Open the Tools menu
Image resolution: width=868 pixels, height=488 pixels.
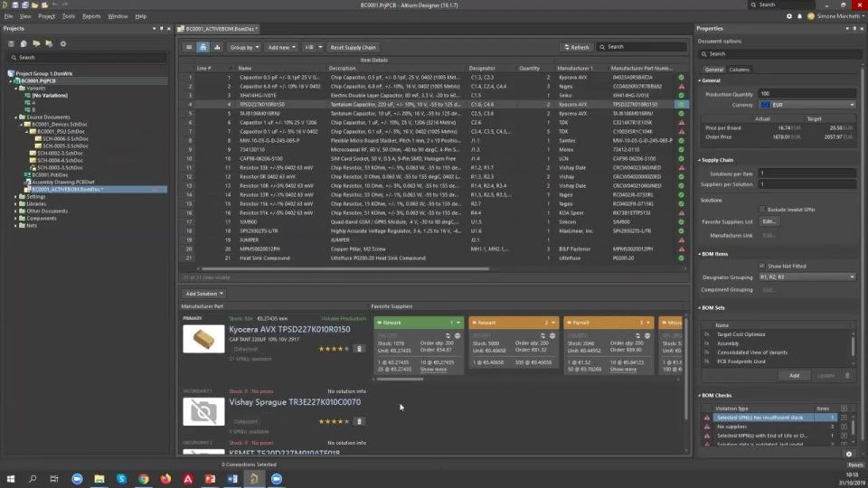point(69,16)
